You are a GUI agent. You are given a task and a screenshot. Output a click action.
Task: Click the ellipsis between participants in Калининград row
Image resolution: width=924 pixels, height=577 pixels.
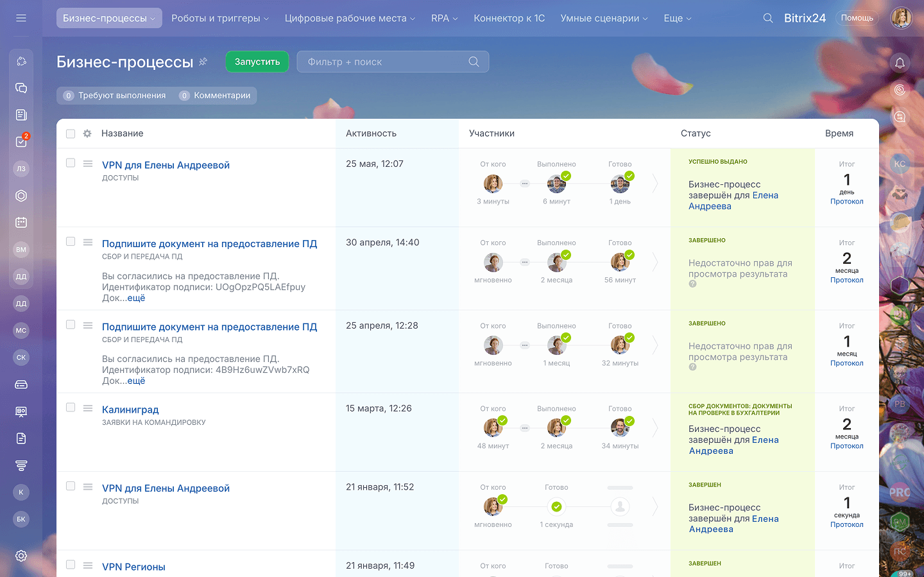coord(525,427)
